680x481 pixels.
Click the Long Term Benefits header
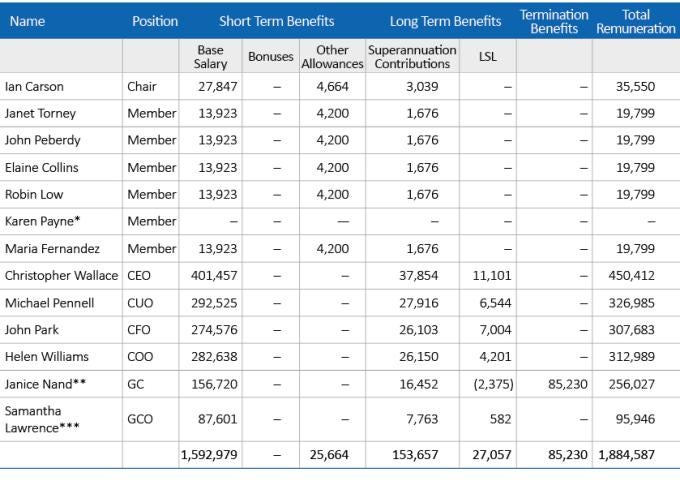(x=445, y=21)
